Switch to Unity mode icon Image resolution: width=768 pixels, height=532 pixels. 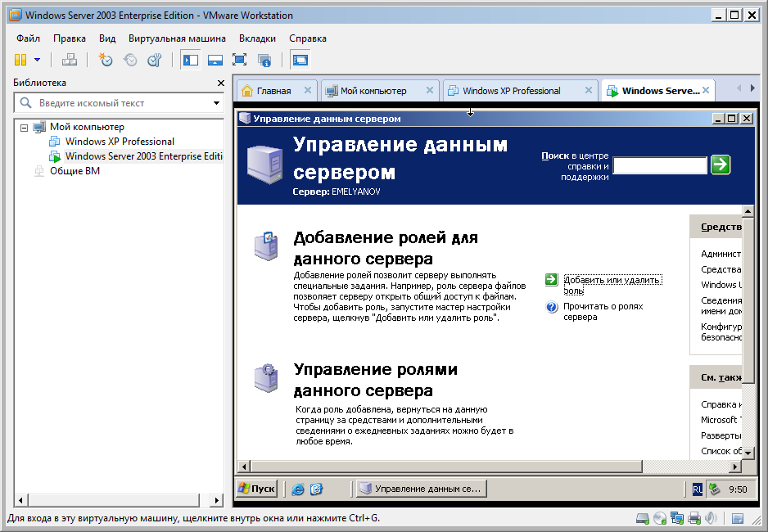click(x=264, y=61)
